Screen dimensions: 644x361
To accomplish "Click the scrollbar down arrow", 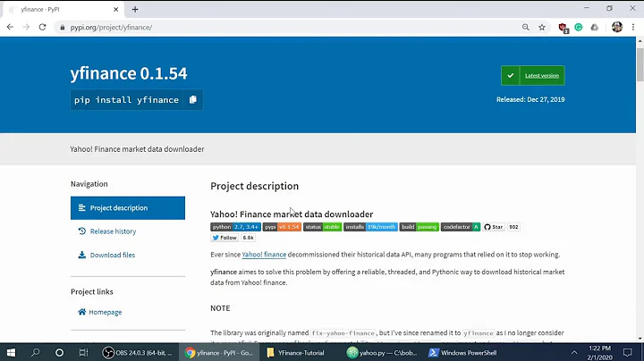I will 640,339.
